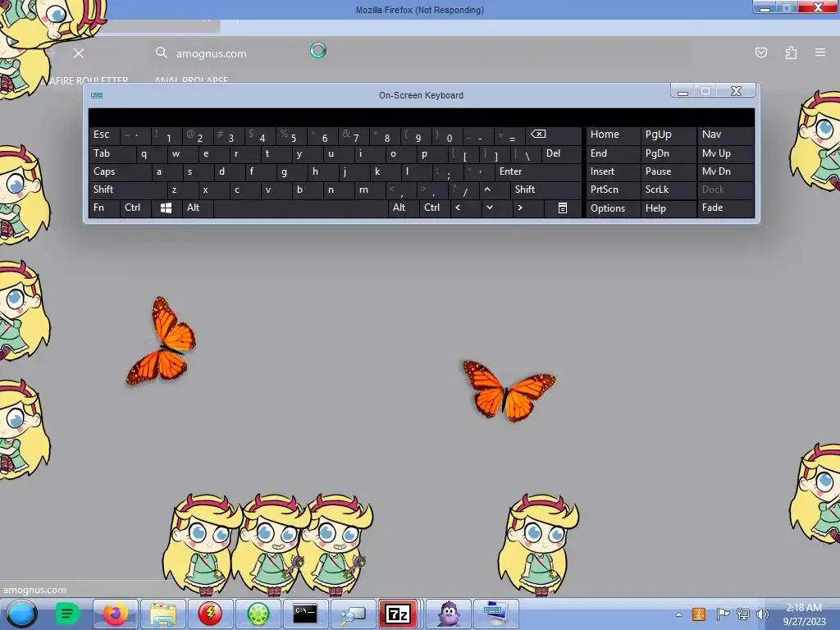
Task: Click the backslash key
Action: tap(526, 154)
